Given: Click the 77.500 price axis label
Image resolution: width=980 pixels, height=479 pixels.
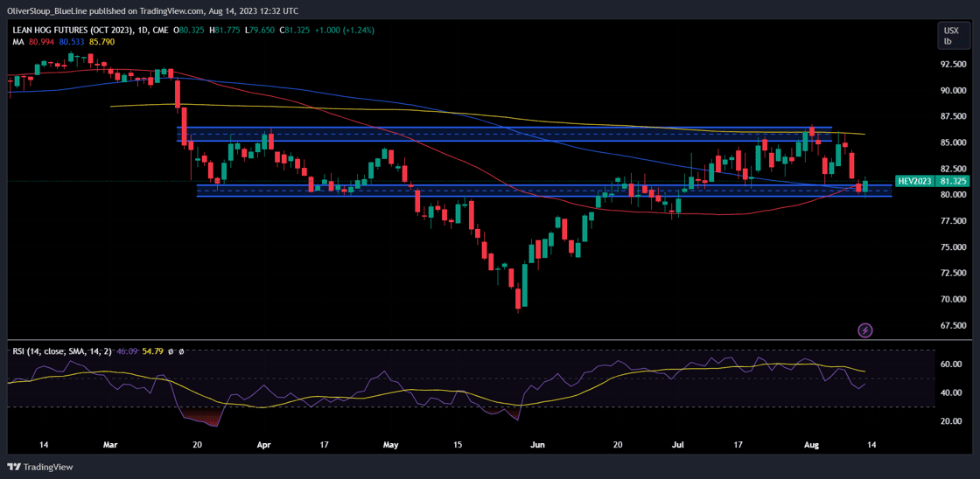Looking at the screenshot, I should tap(955, 221).
